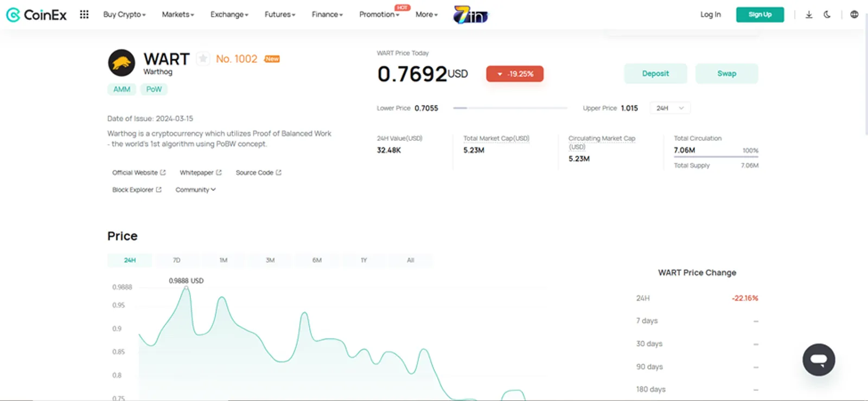The image size is (868, 401).
Task: Open the Promotion menu
Action: tap(379, 15)
